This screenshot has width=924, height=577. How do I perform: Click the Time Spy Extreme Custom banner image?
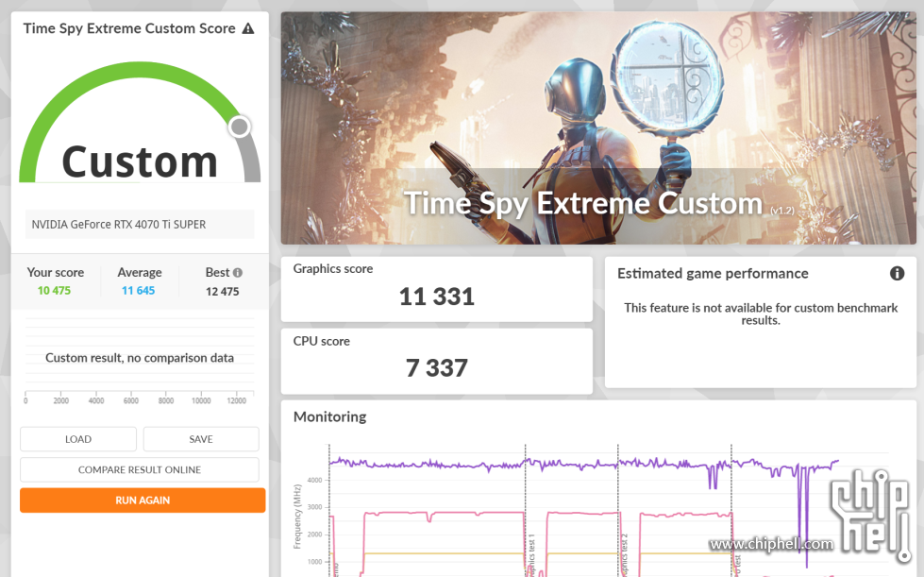(x=598, y=127)
